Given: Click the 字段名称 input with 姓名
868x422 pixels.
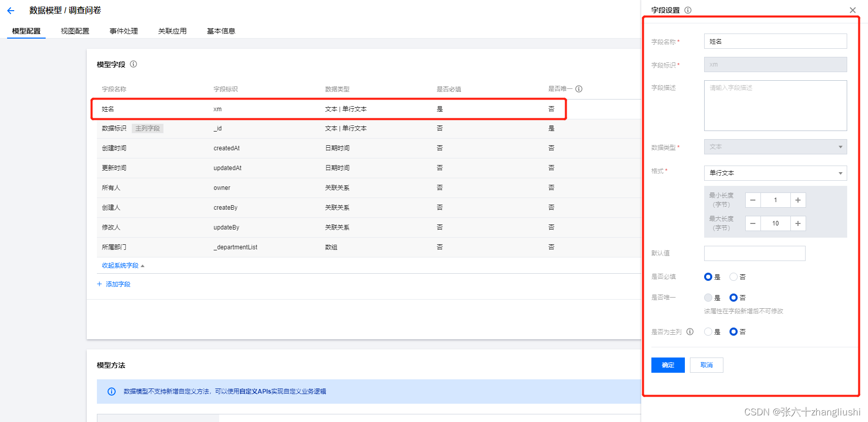Looking at the screenshot, I should click(775, 41).
